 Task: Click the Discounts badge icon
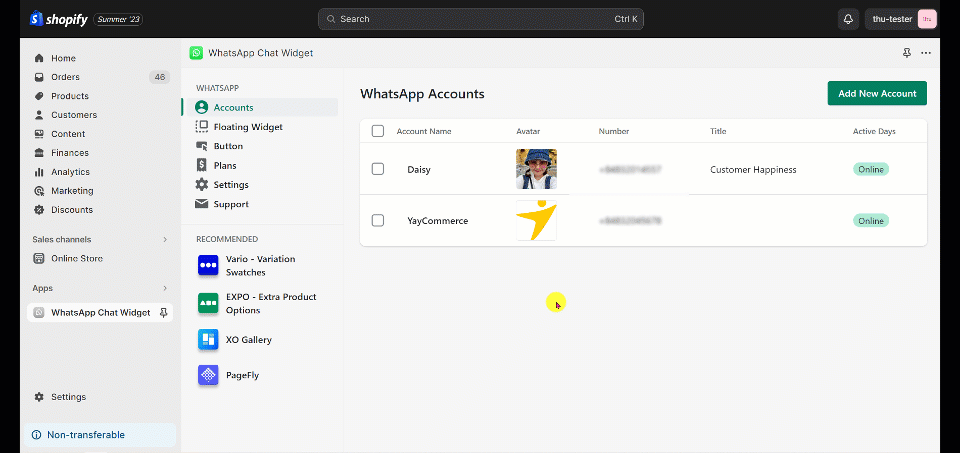[39, 210]
